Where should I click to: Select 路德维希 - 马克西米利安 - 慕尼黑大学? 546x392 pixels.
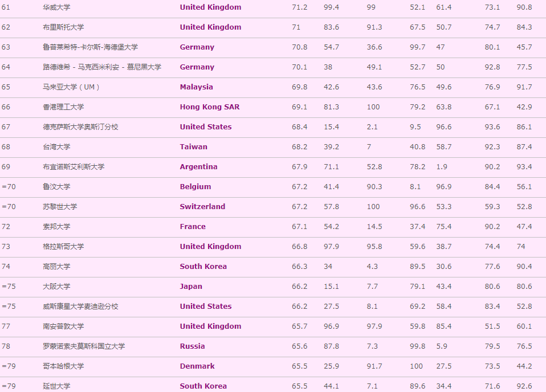(x=102, y=67)
